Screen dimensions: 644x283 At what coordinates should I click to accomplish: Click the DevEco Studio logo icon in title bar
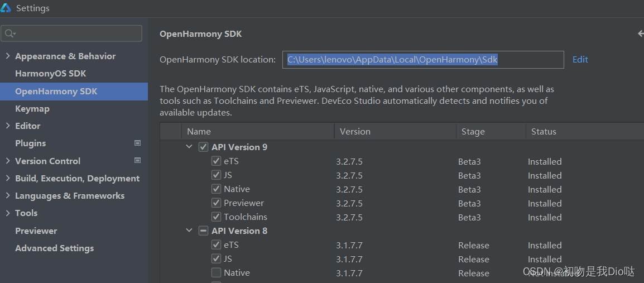pos(7,8)
